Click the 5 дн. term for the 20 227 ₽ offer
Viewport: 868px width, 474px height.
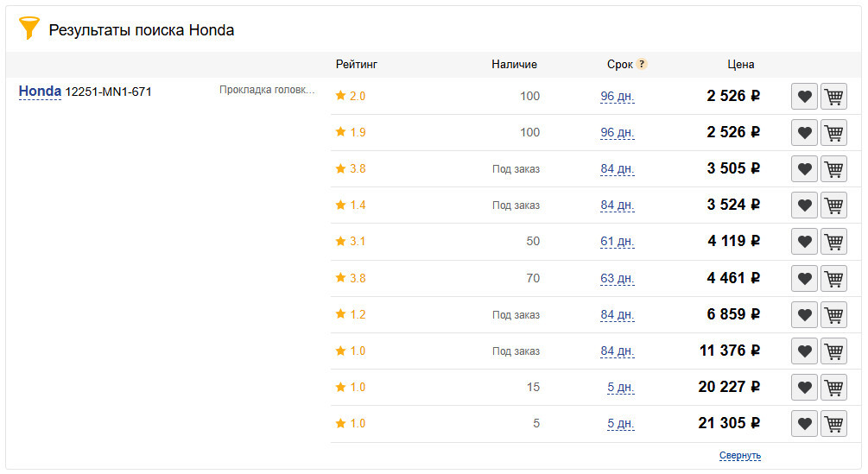(620, 387)
